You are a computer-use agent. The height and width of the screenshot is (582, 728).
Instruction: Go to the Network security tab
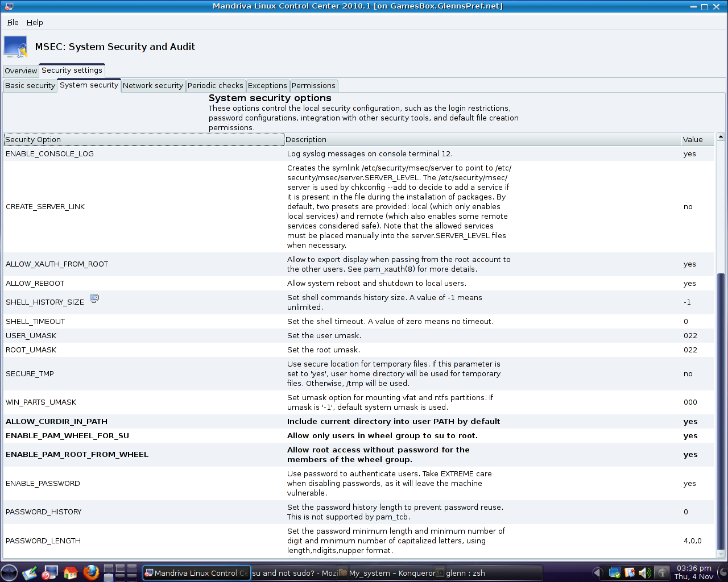(153, 85)
